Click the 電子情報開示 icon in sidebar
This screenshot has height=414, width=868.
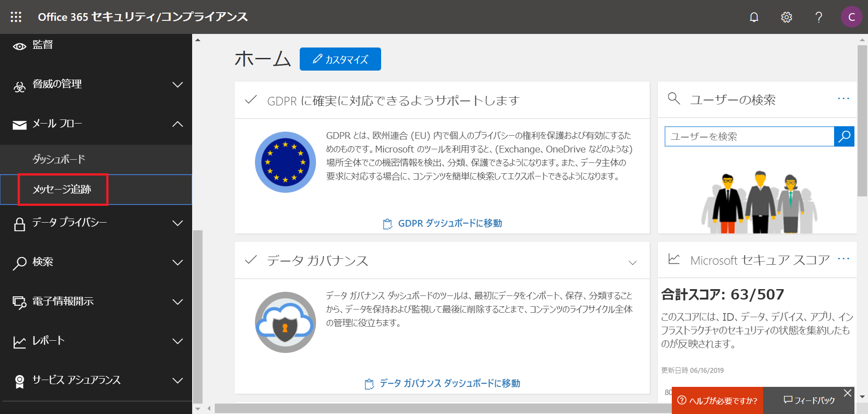pyautogui.click(x=19, y=303)
